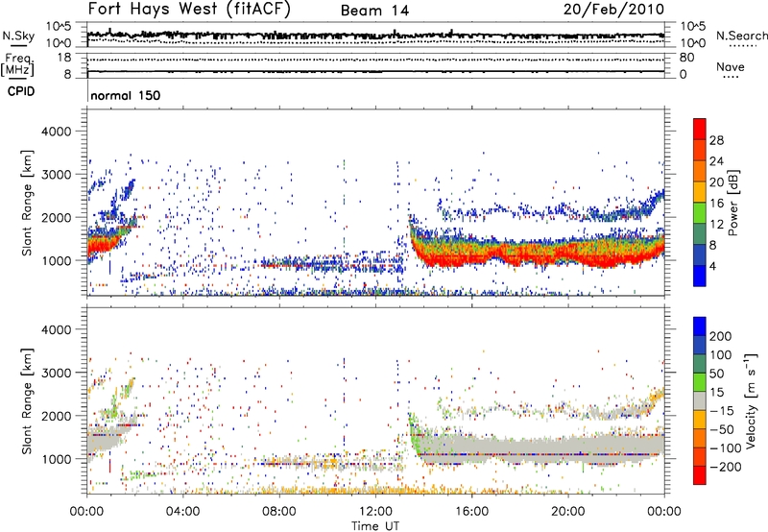The width and height of the screenshot is (768, 532).
Task: Click the date '20/Feb/2010'
Action: click(x=613, y=10)
